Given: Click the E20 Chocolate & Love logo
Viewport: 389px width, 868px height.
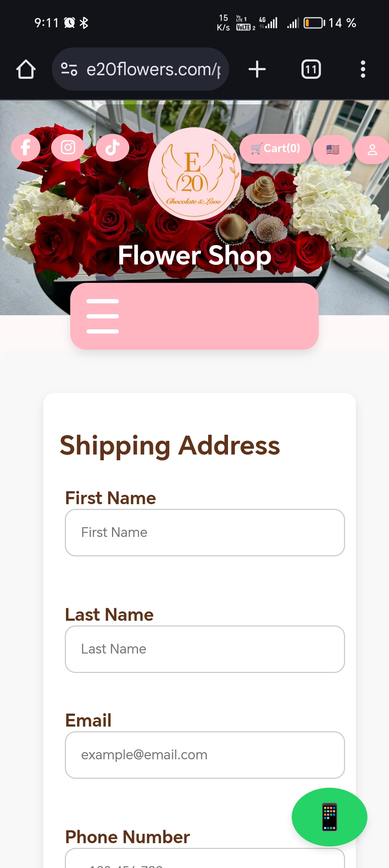Looking at the screenshot, I should [x=194, y=174].
